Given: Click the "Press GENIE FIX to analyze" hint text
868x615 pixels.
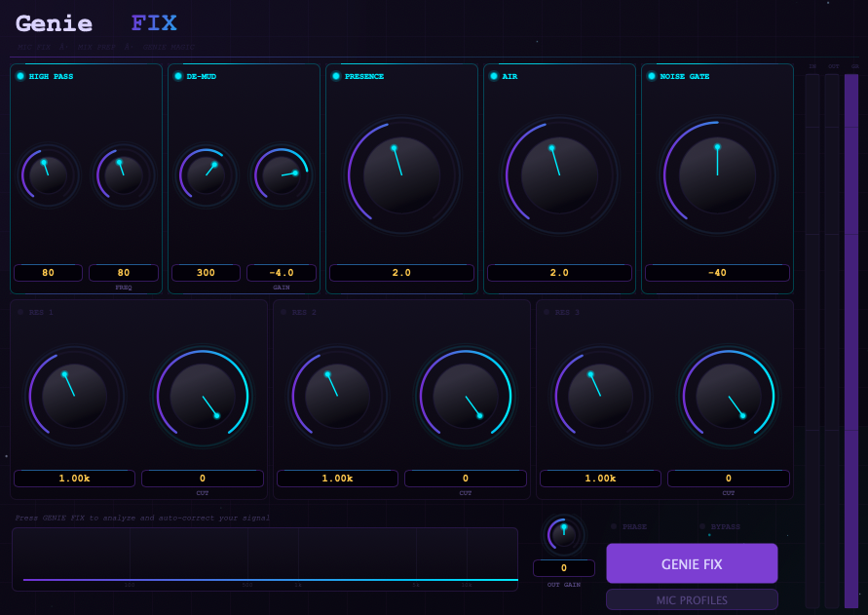Looking at the screenshot, I should [142, 519].
